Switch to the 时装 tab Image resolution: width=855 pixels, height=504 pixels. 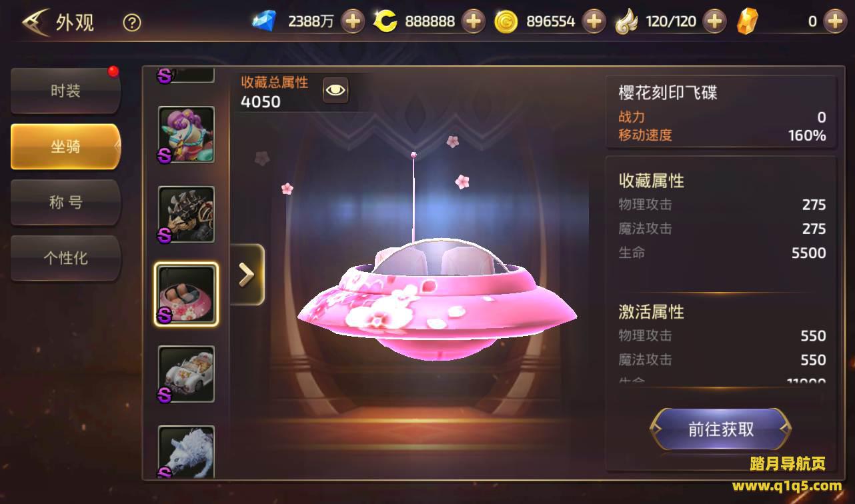tap(65, 91)
